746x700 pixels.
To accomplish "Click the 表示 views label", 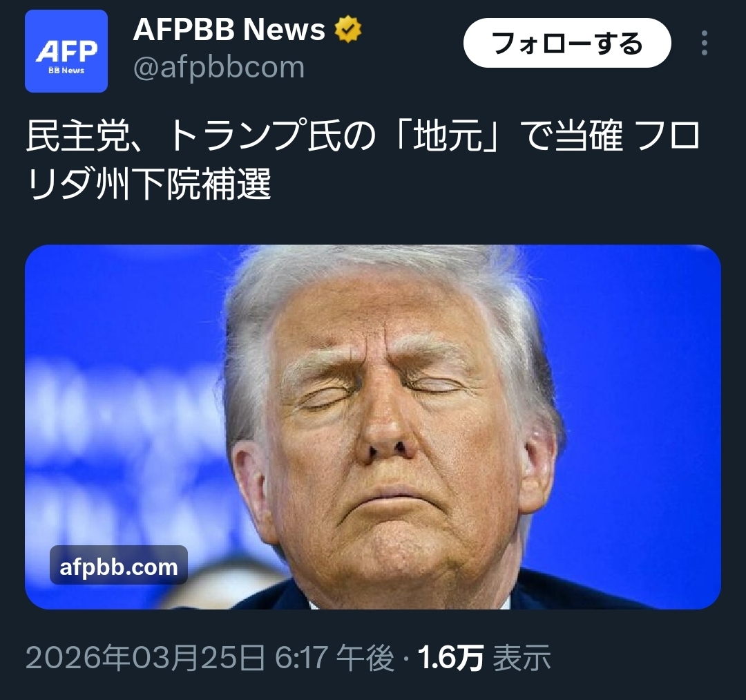I will [x=522, y=658].
